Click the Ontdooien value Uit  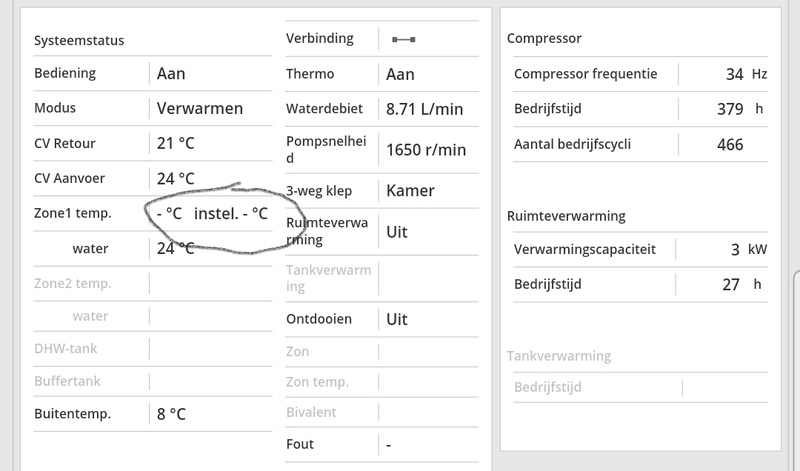397,319
